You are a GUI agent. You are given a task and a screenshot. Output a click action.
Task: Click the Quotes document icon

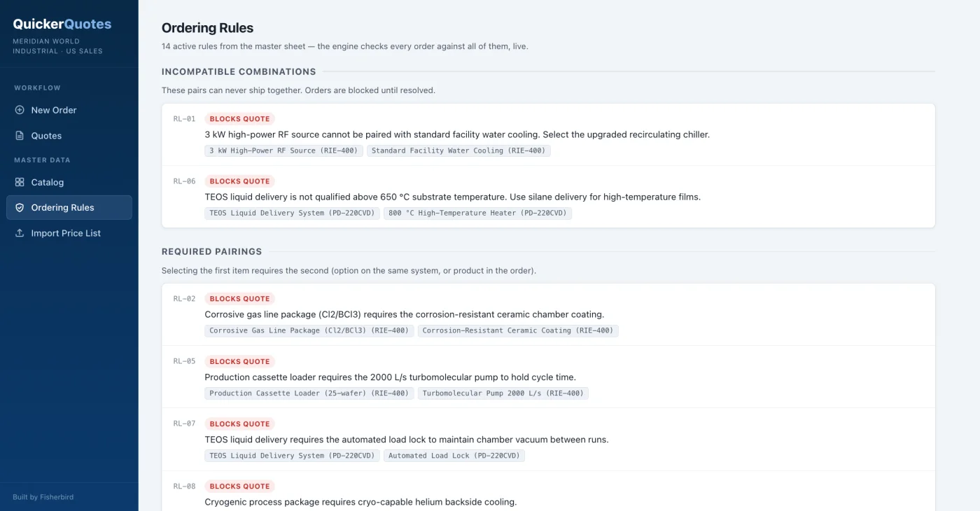pyautogui.click(x=20, y=136)
